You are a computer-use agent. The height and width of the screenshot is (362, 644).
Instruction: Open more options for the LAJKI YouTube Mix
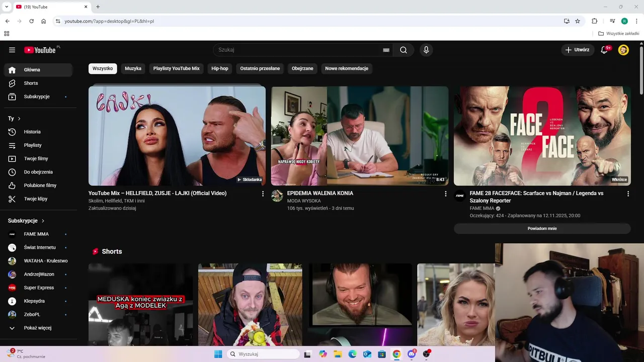(x=263, y=194)
